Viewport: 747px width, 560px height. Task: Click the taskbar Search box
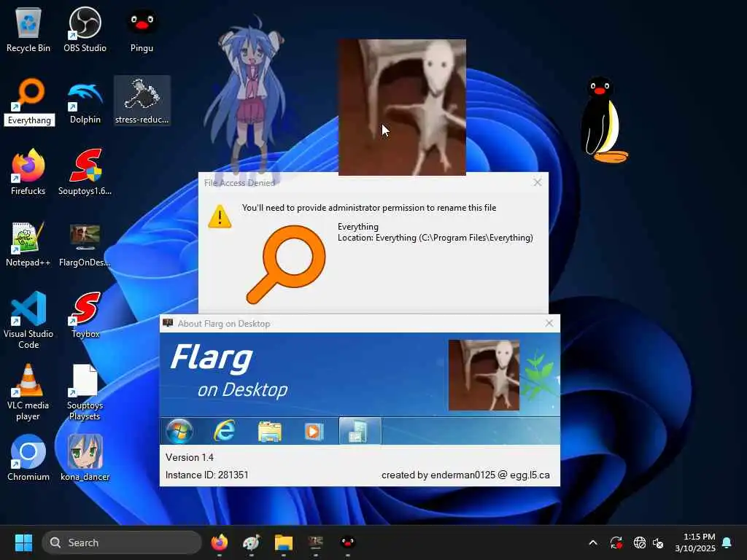(x=122, y=542)
